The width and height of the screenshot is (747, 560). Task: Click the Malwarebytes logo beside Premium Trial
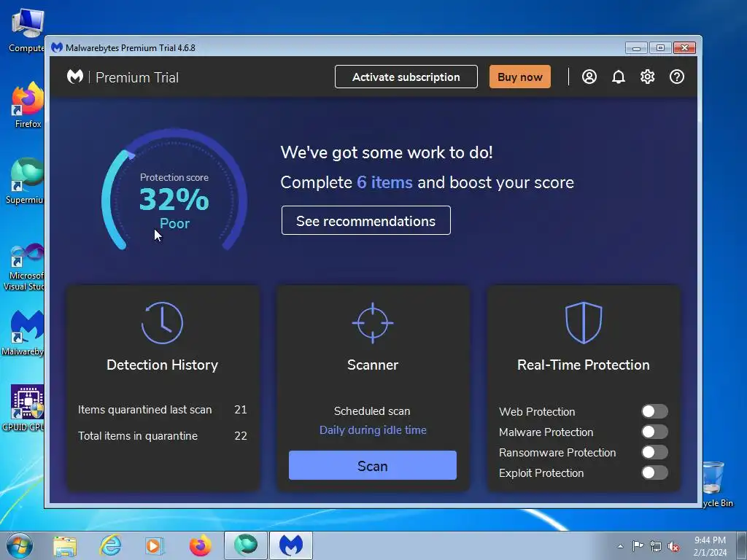(x=75, y=77)
